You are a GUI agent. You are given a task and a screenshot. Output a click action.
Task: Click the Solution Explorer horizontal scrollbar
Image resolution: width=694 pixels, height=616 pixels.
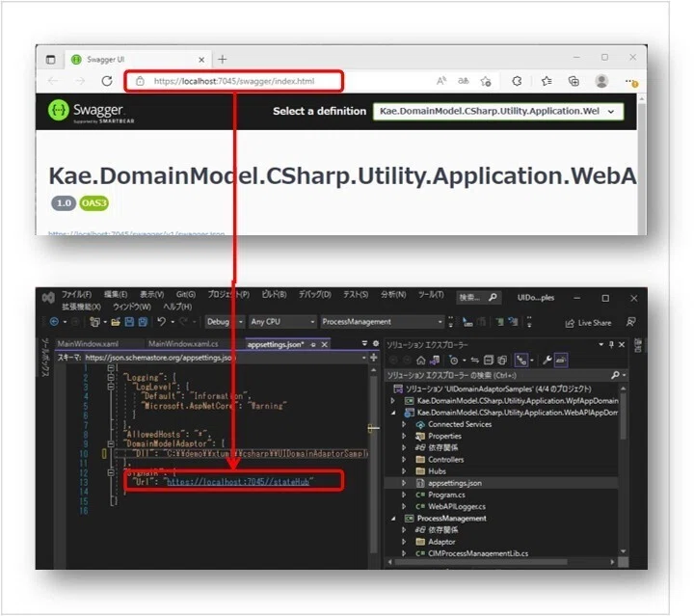pyautogui.click(x=481, y=562)
